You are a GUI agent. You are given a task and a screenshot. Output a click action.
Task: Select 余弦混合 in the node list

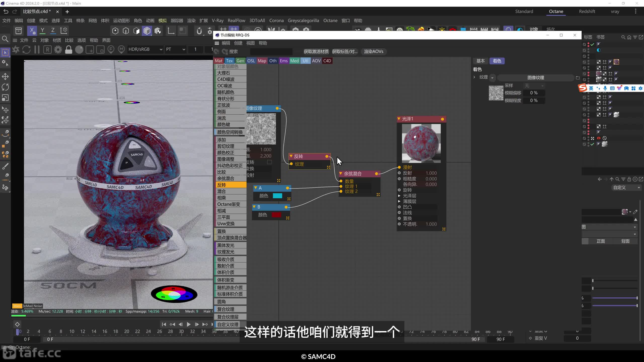tap(230, 178)
